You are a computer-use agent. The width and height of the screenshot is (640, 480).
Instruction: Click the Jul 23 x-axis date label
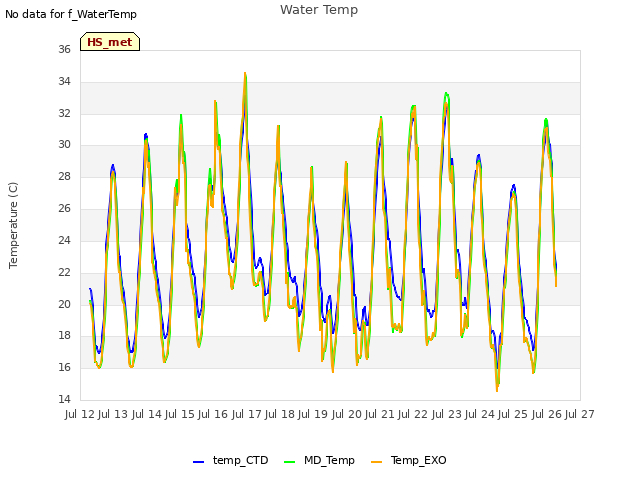[x=447, y=414]
